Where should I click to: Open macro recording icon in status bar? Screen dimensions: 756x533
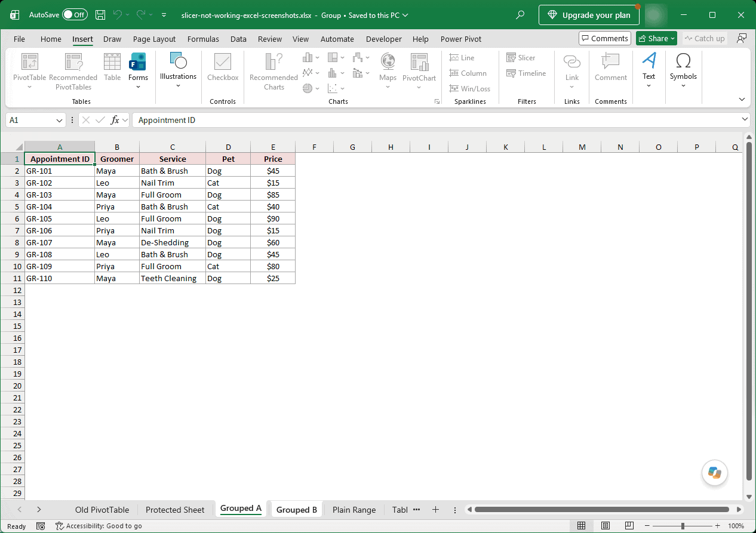tap(41, 526)
